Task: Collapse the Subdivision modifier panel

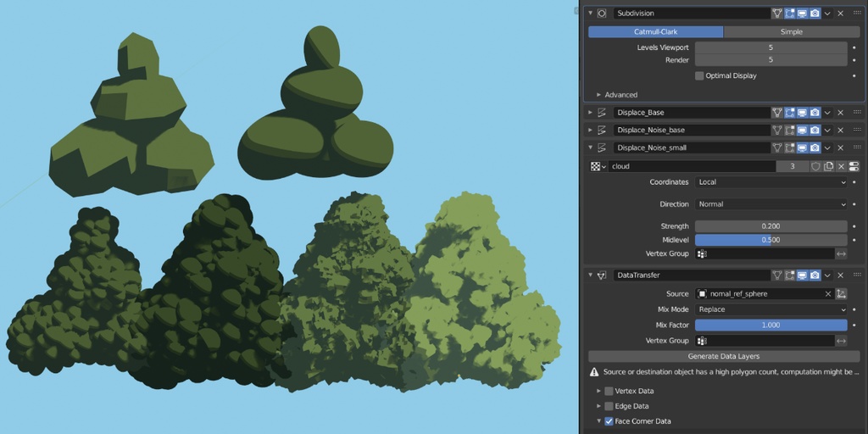Action: (591, 14)
